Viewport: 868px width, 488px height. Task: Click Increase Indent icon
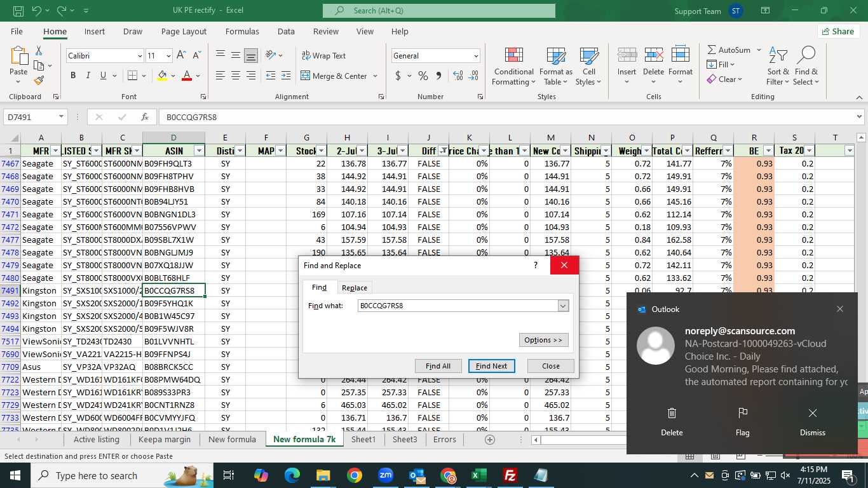tap(287, 76)
